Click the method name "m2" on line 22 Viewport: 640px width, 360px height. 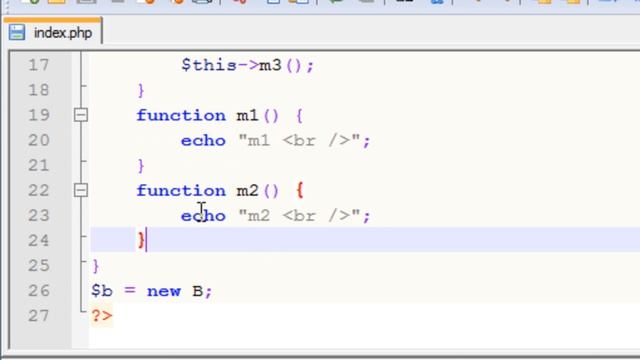click(x=247, y=191)
